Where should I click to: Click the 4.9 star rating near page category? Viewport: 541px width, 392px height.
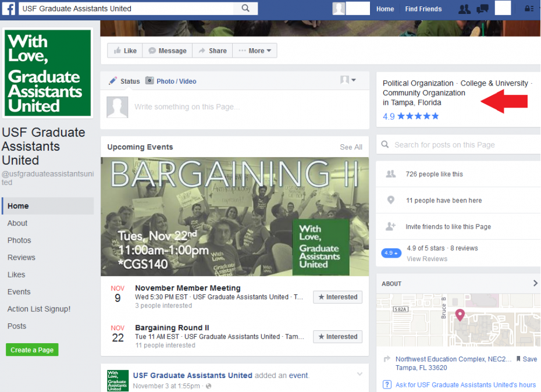pyautogui.click(x=411, y=116)
